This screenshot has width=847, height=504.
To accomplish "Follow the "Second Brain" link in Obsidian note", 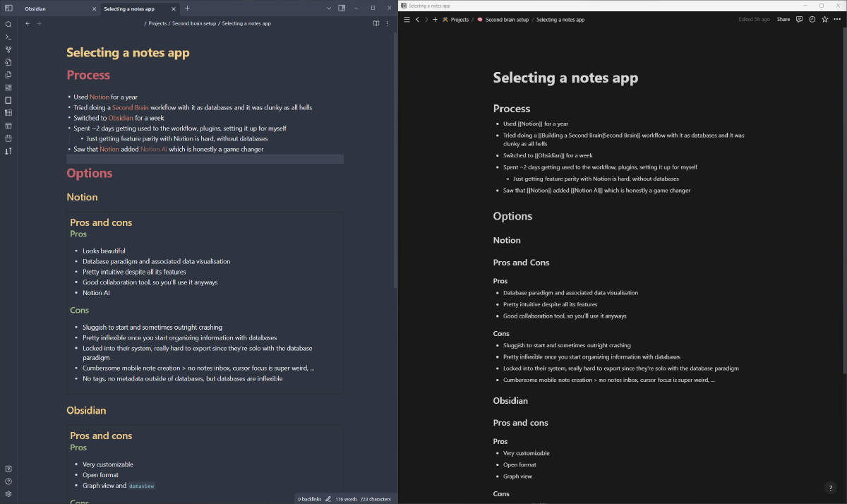I will click(x=131, y=108).
